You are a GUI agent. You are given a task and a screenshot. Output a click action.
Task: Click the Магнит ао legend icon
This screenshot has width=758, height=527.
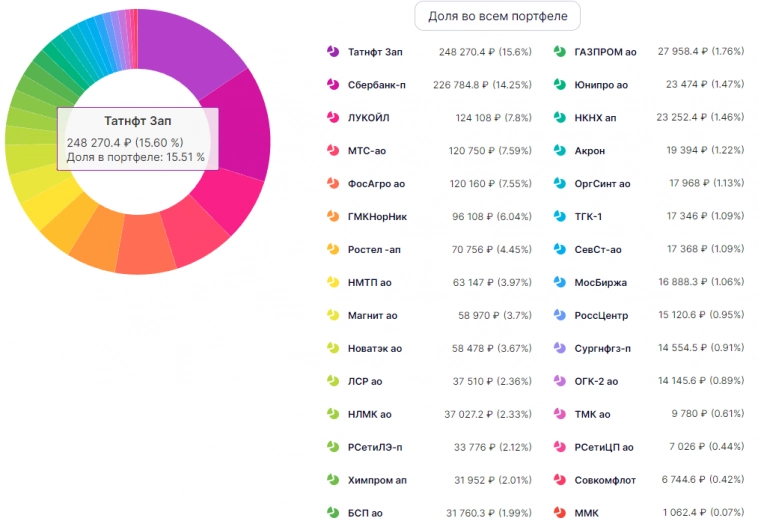click(x=333, y=315)
